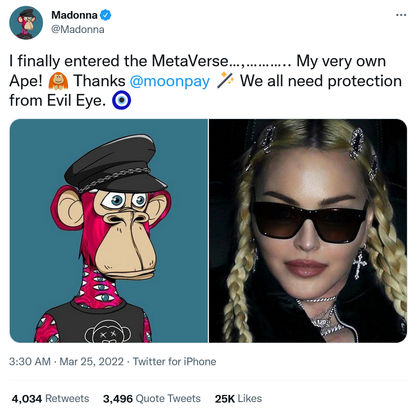The height and width of the screenshot is (409, 409).
Task: Click the ape's black leather cap in image
Action: tap(115, 164)
